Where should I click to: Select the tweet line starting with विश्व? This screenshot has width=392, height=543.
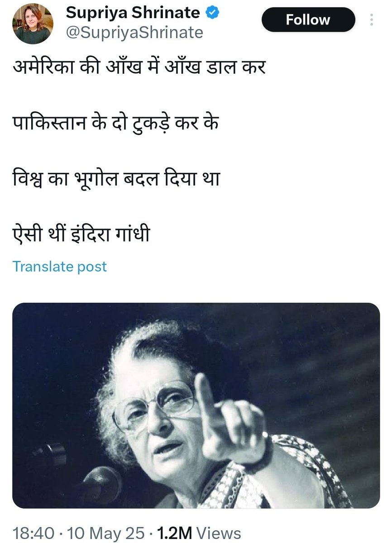[116, 180]
